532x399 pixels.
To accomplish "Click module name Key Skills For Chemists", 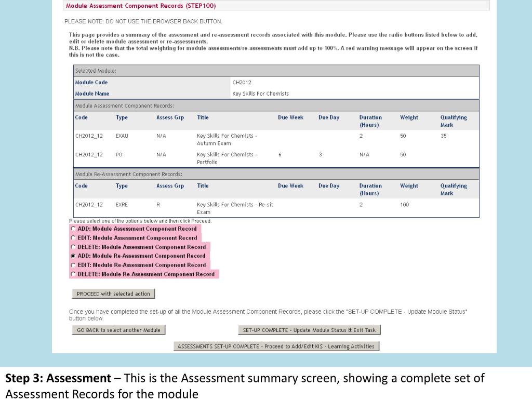I will [x=261, y=94].
